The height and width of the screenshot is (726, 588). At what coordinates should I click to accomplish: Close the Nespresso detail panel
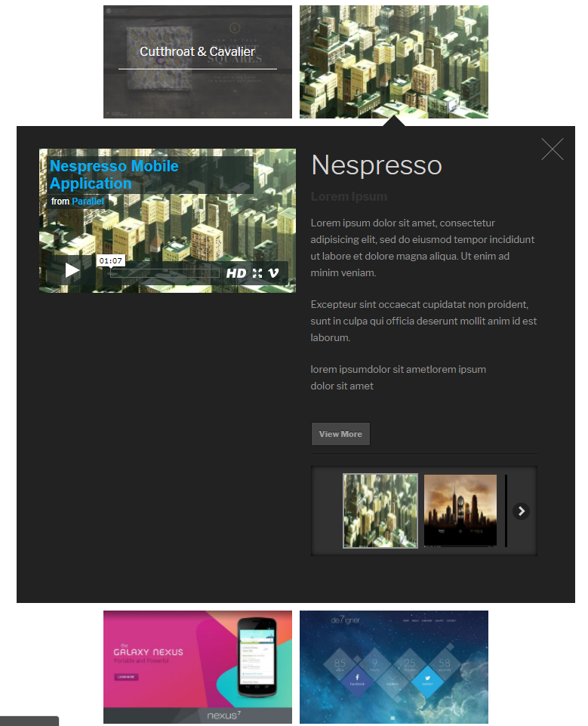(553, 149)
